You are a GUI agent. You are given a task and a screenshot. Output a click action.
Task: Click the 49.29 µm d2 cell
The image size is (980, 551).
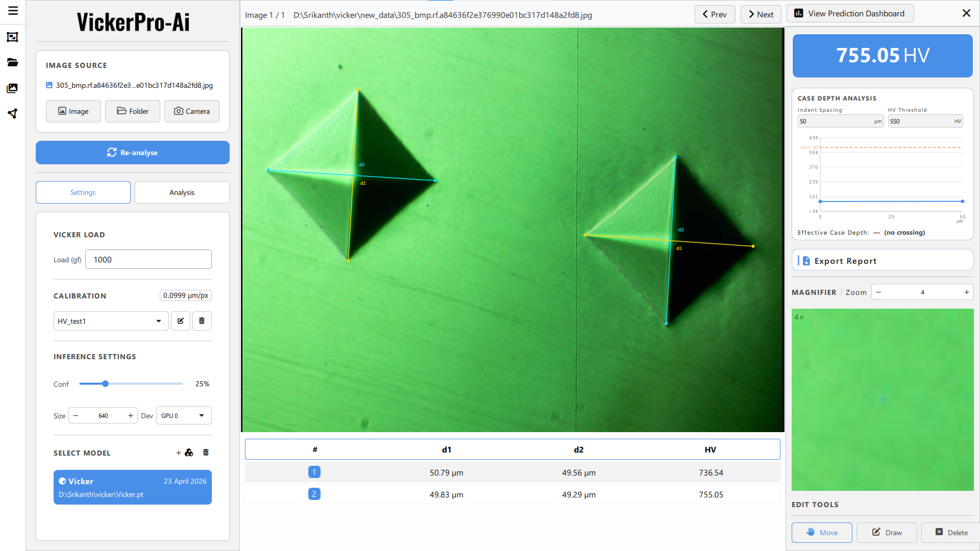(579, 495)
